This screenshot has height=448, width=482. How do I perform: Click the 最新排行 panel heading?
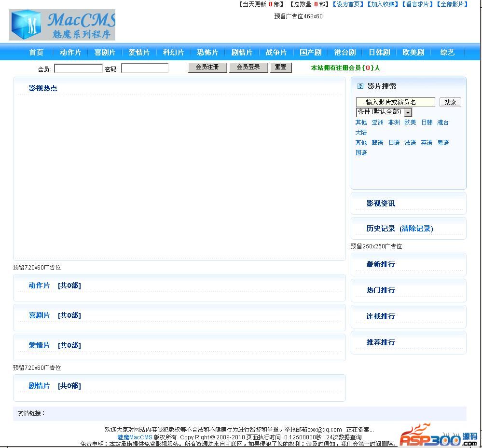click(381, 264)
